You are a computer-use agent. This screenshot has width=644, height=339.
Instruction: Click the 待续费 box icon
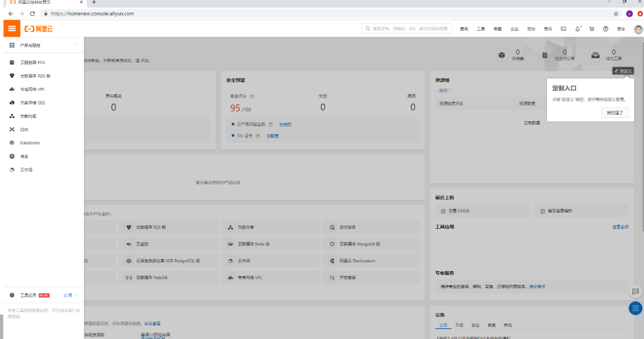[501, 55]
